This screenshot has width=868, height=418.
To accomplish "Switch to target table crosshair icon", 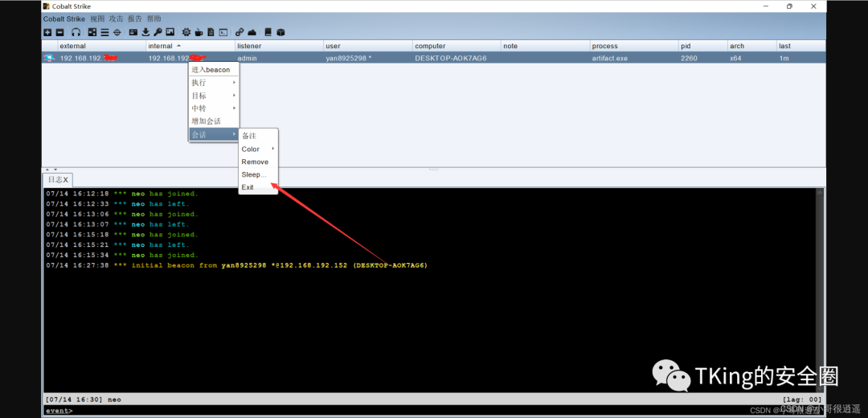I will click(x=117, y=33).
